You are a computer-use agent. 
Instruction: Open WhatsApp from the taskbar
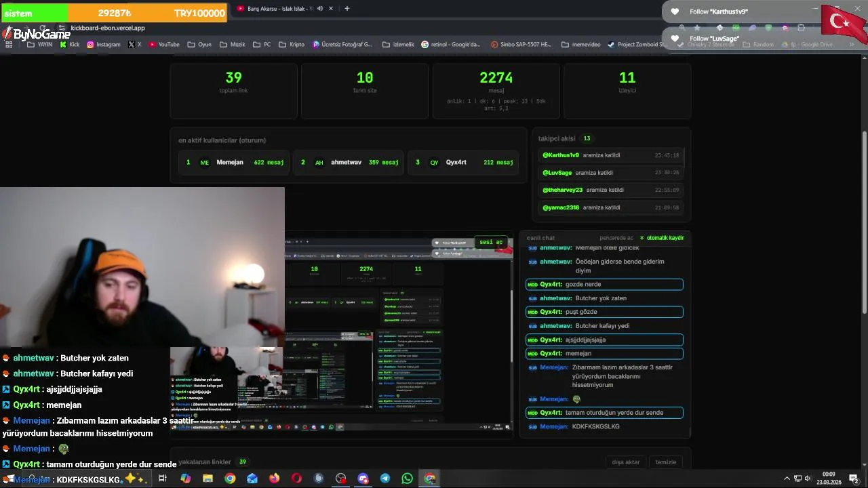click(x=407, y=479)
